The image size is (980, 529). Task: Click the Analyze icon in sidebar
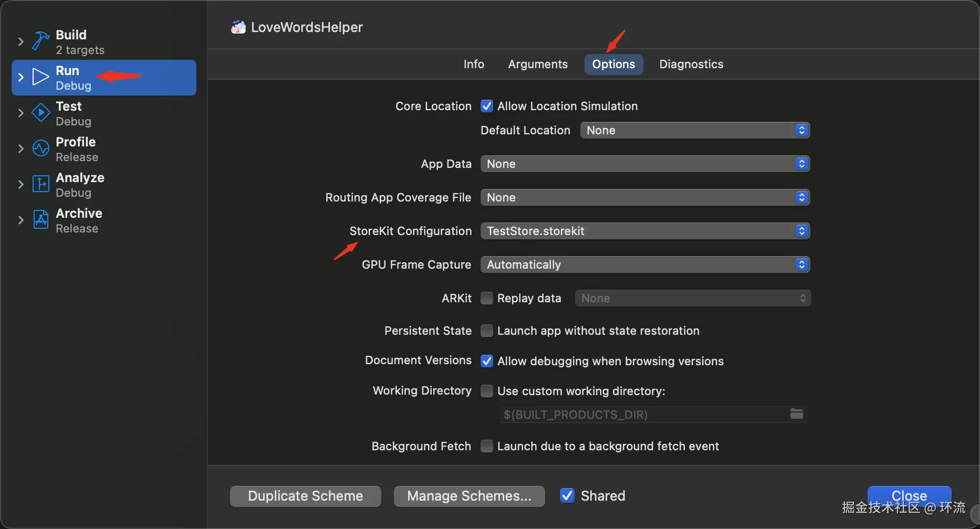40,184
